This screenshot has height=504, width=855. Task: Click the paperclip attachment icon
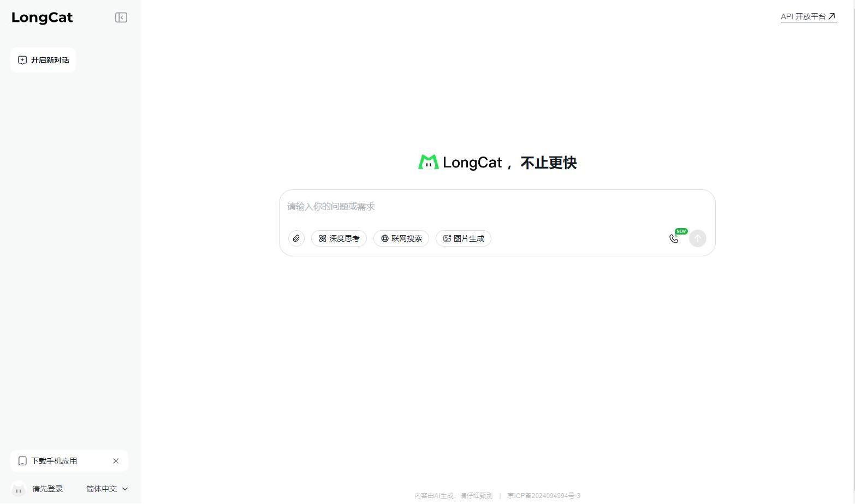(296, 238)
